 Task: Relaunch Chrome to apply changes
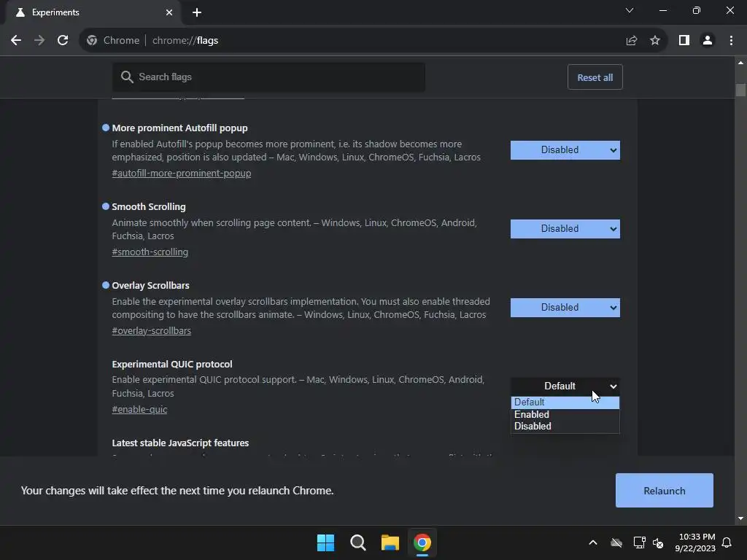[664, 491]
